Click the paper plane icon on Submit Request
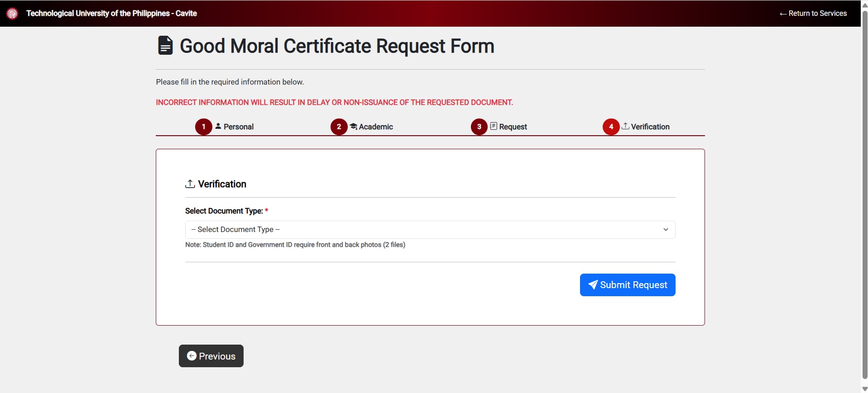Screen dimensions: 868x393 tap(593, 284)
